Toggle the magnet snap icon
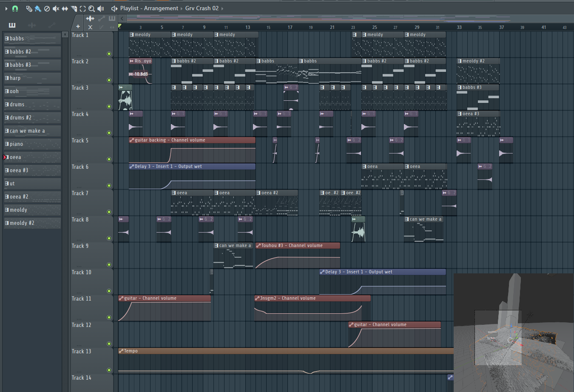Screen dimensions: 574x392 (15, 9)
